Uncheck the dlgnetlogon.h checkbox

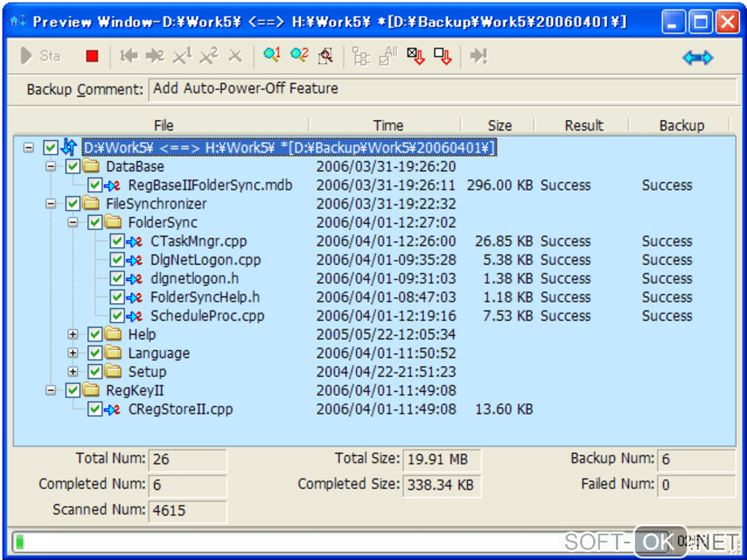(117, 278)
